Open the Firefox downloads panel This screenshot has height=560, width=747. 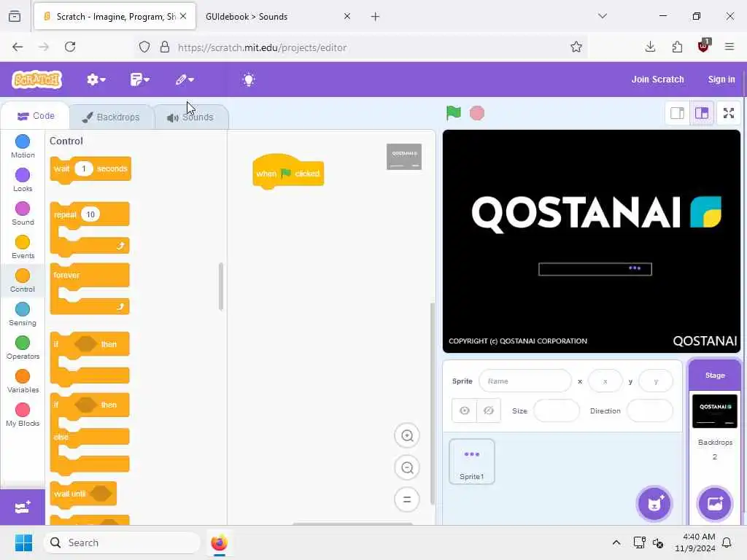[x=650, y=47]
